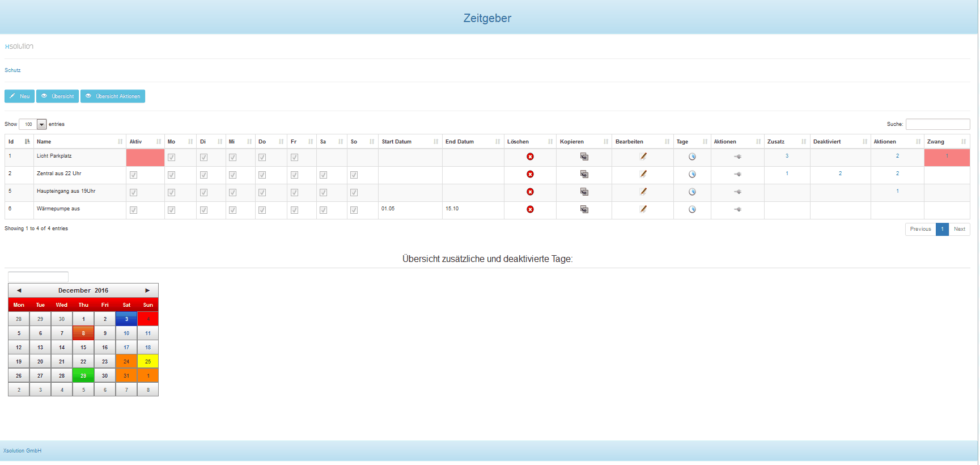Open Tage clock icon for Wärmepumpe aus
Screen dimensions: 980x465
coord(691,210)
